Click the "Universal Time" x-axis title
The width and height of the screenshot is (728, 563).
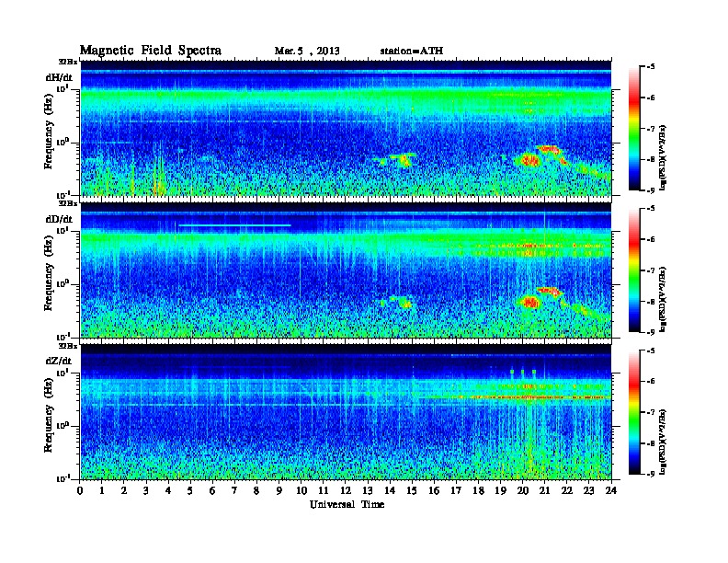point(347,504)
